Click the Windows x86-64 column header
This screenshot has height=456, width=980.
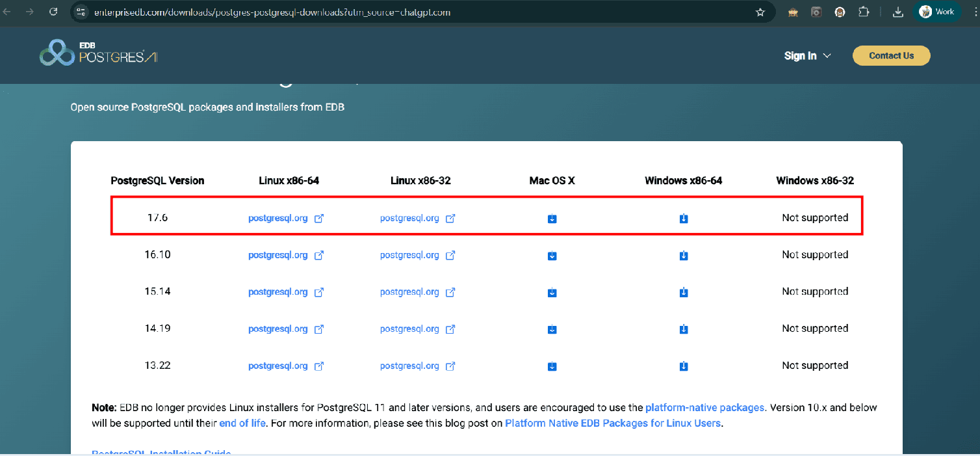point(684,181)
